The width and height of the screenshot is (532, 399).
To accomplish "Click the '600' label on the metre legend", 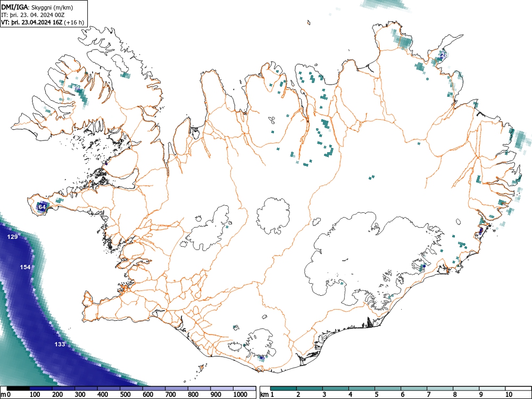I will 148,395.
